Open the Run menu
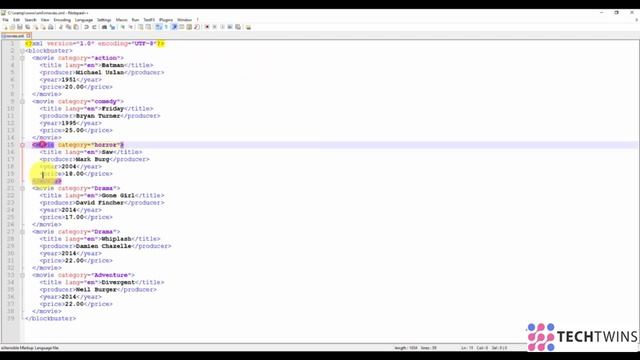The image size is (640, 360). click(135, 20)
